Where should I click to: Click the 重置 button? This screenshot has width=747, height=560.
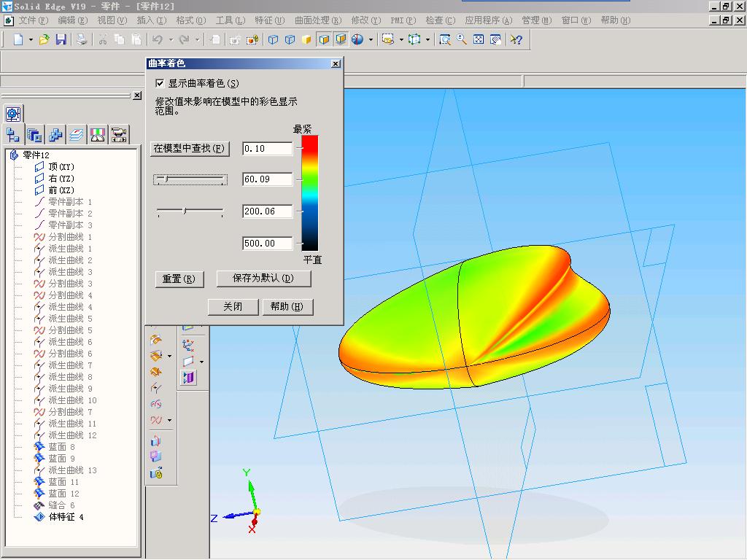coord(179,279)
